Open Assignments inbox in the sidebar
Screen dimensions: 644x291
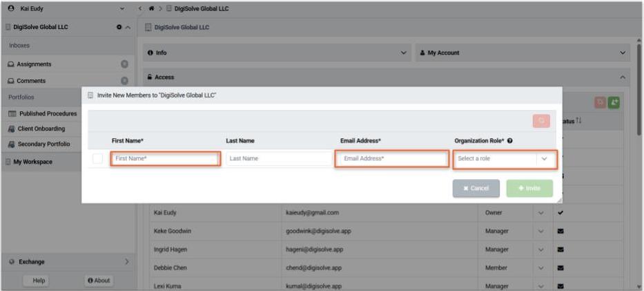click(x=35, y=64)
